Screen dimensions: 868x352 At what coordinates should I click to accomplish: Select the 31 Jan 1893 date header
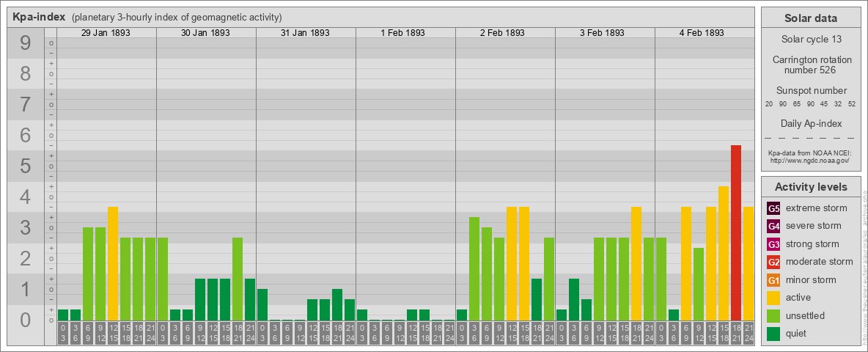305,33
